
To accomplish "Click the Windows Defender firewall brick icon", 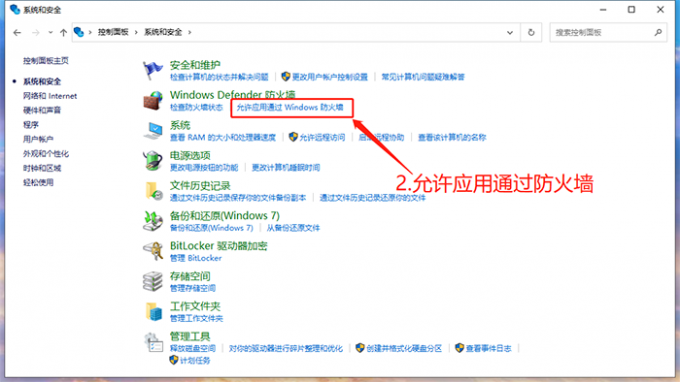I will click(x=153, y=100).
